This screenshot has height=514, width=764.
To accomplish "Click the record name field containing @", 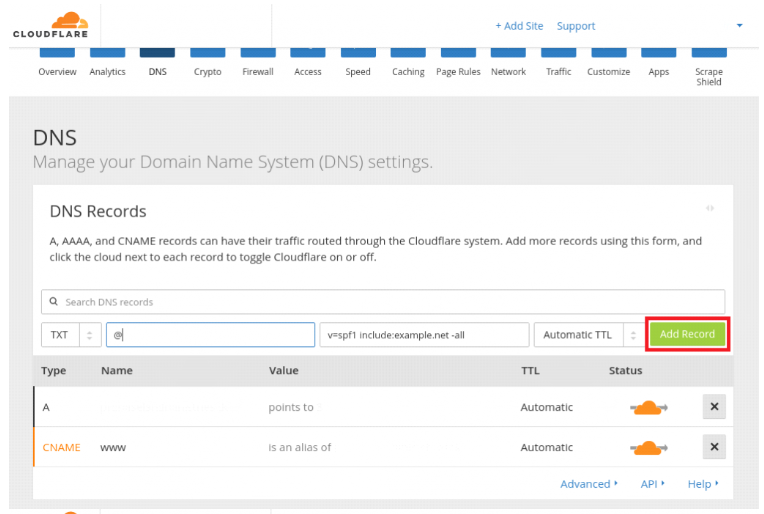I will click(210, 335).
